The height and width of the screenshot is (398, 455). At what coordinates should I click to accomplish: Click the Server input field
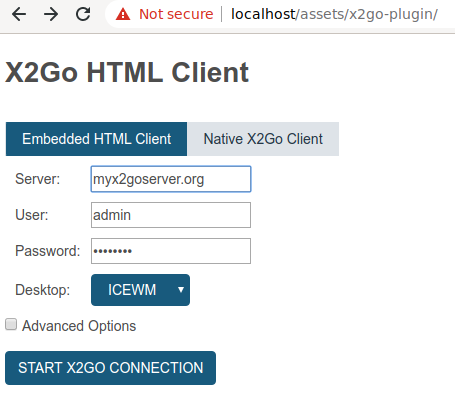click(171, 179)
